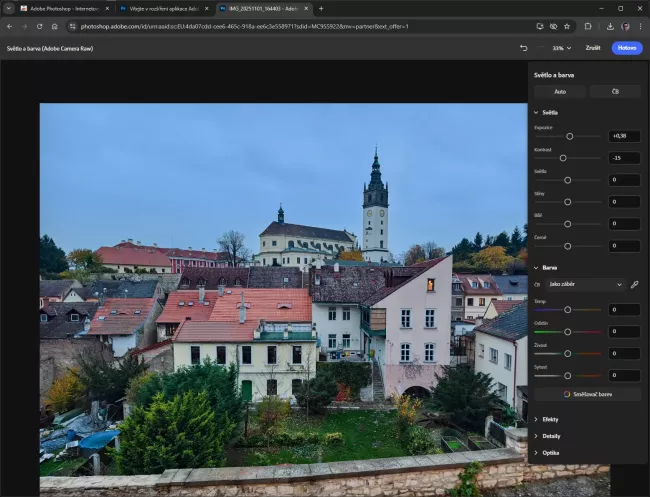The image size is (650, 497).
Task: Open a new browser tab with plus
Action: coord(321,8)
